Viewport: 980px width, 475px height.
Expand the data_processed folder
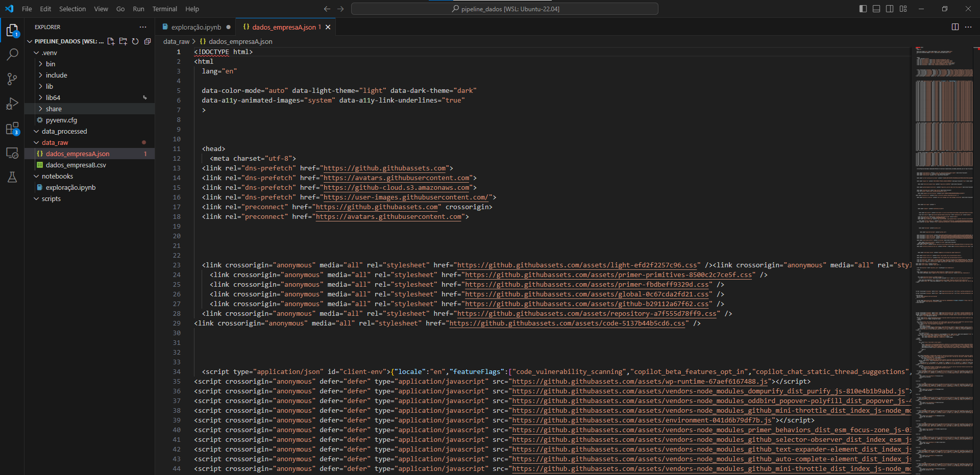(36, 131)
